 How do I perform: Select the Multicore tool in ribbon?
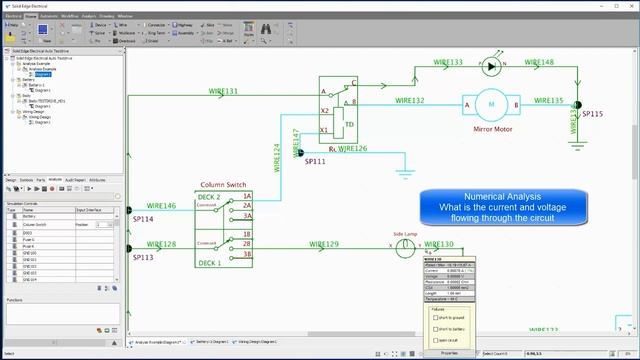point(124,33)
